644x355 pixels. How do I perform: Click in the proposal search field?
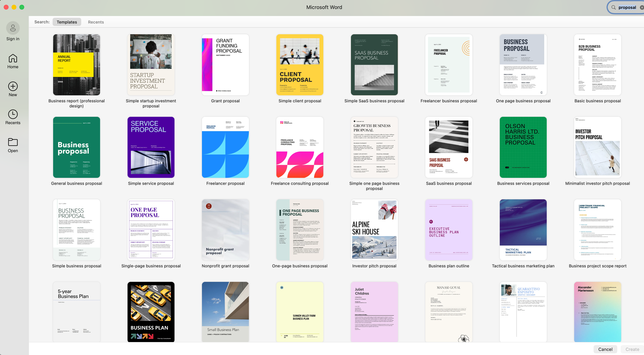point(627,8)
